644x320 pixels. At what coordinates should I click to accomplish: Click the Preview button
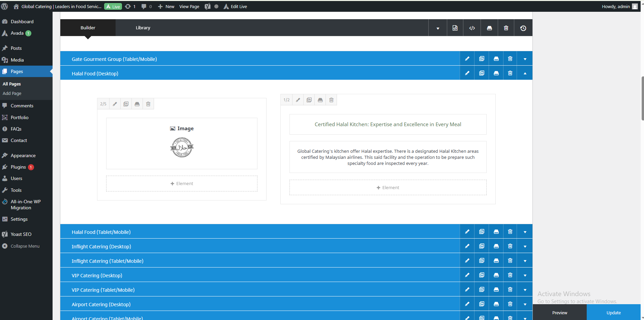click(559, 313)
